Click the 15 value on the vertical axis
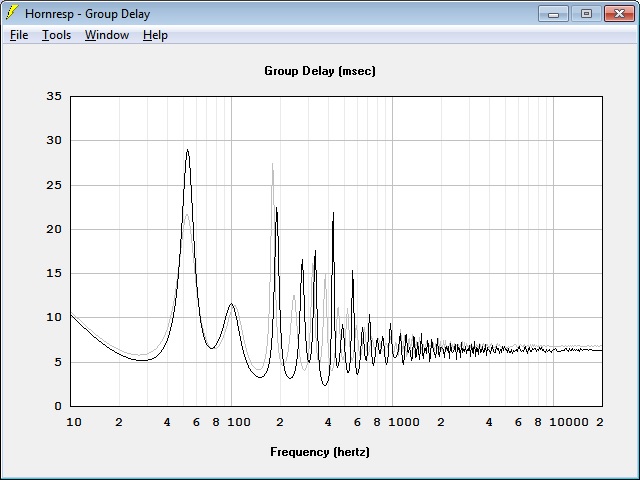Image resolution: width=640 pixels, height=480 pixels. [x=54, y=273]
